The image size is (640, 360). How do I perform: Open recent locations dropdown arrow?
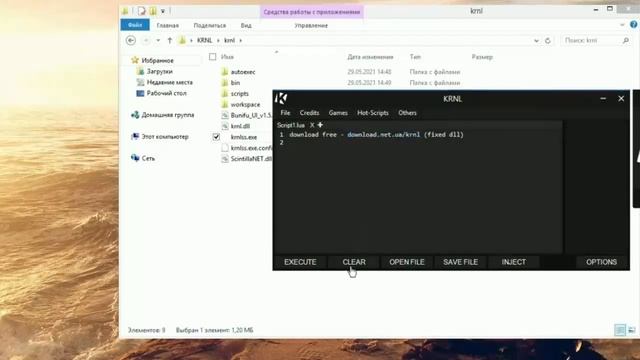point(158,40)
